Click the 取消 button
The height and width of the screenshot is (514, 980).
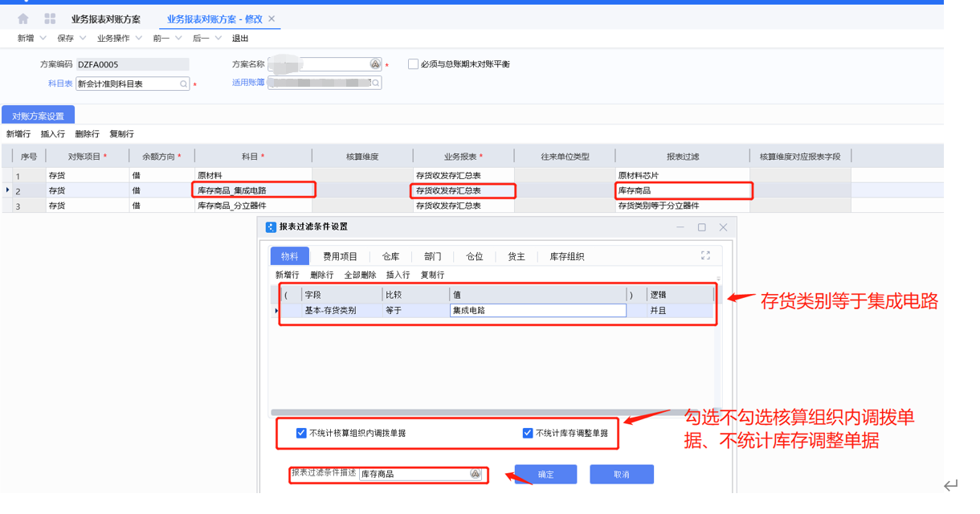(621, 474)
